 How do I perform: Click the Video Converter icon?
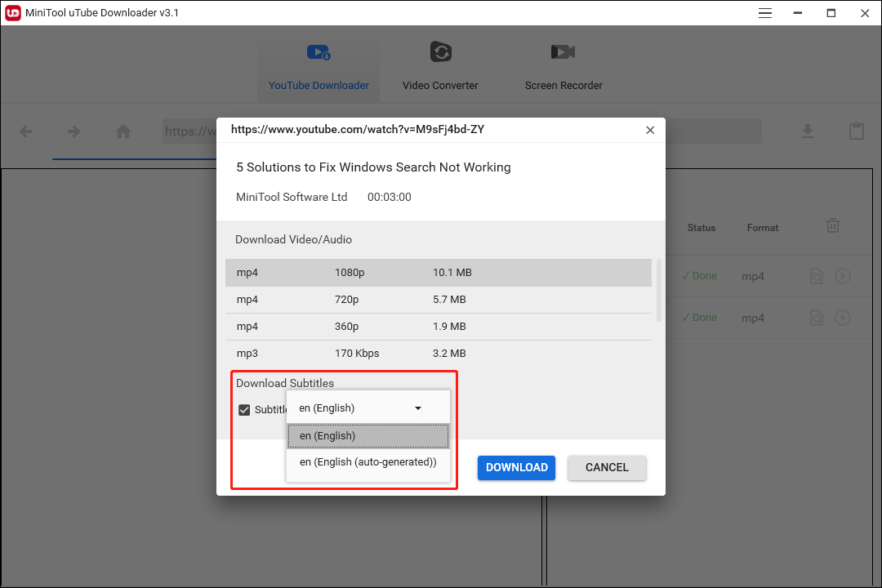pos(440,51)
